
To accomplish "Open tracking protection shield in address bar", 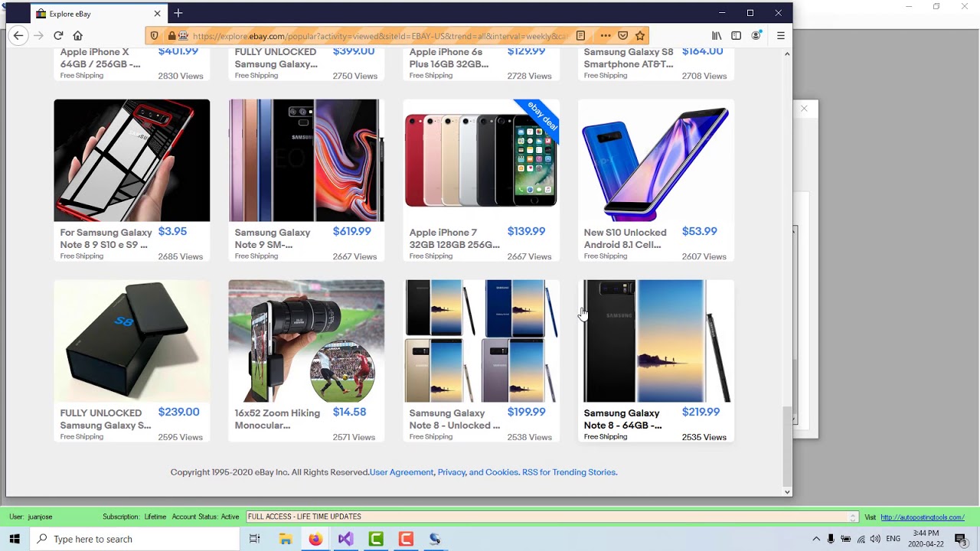I will pos(155,35).
